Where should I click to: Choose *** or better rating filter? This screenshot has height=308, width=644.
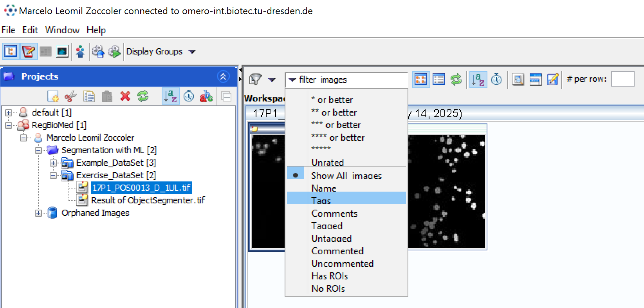[x=346, y=125]
